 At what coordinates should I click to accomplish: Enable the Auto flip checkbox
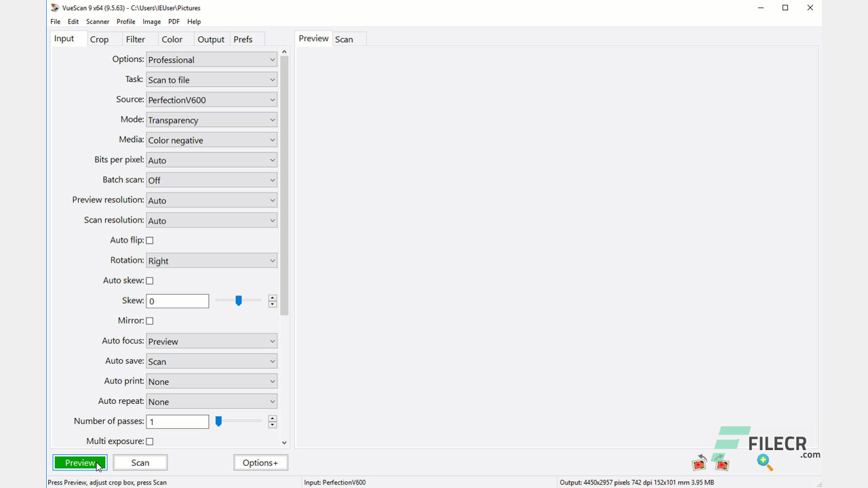(150, 241)
